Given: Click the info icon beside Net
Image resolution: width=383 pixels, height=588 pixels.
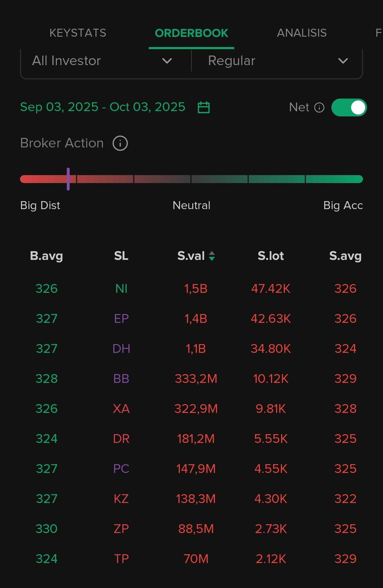Looking at the screenshot, I should 319,108.
